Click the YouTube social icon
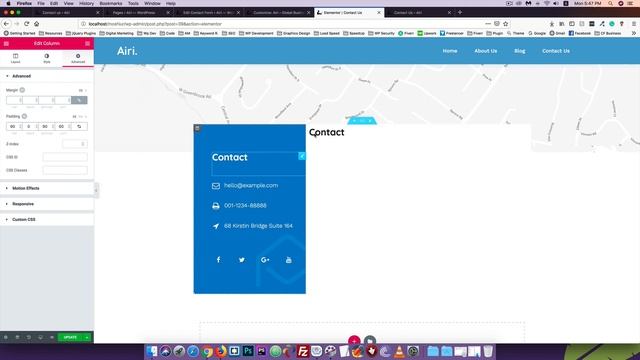 [289, 260]
